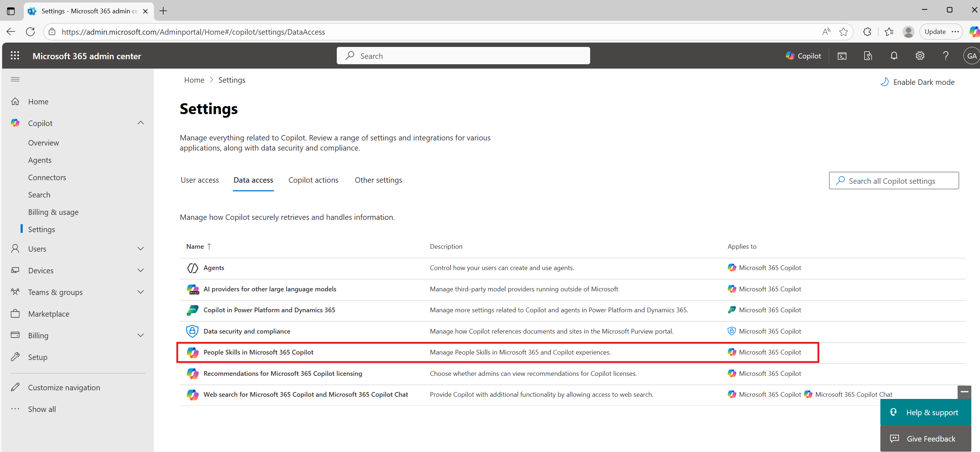This screenshot has height=452, width=980.
Task: Click the notifications bell icon
Action: point(894,56)
